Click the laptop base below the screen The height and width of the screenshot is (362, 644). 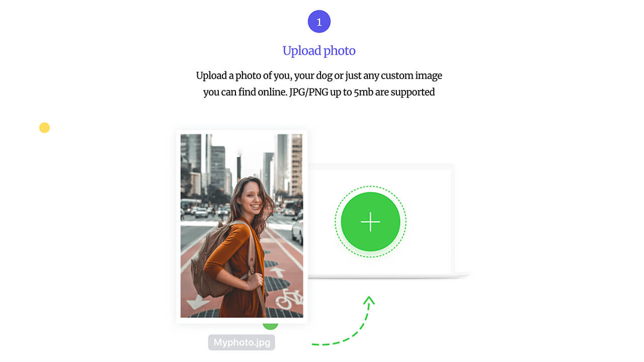coord(388,276)
